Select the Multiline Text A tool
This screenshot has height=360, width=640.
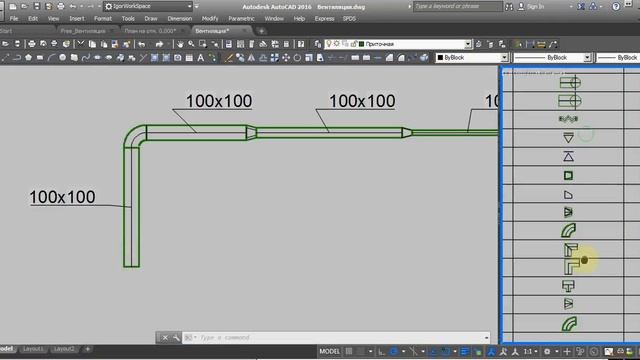tap(201, 58)
